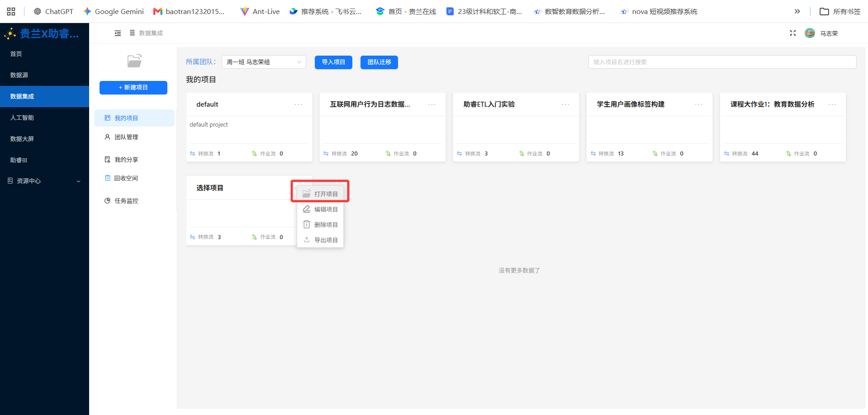This screenshot has height=415, width=868.
Task: Click 转换流 icon on 助睿ETL入门实验 card
Action: coord(460,154)
